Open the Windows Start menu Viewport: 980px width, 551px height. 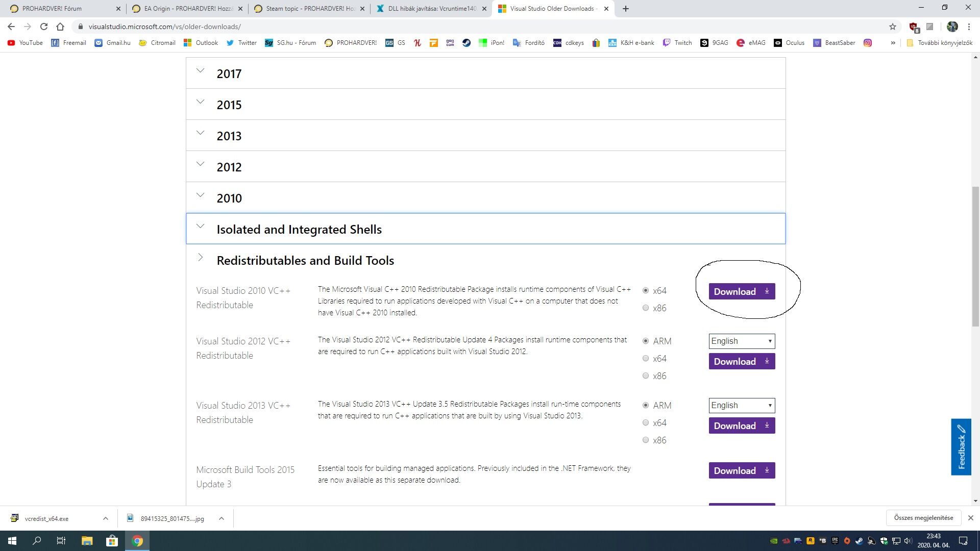click(x=12, y=541)
